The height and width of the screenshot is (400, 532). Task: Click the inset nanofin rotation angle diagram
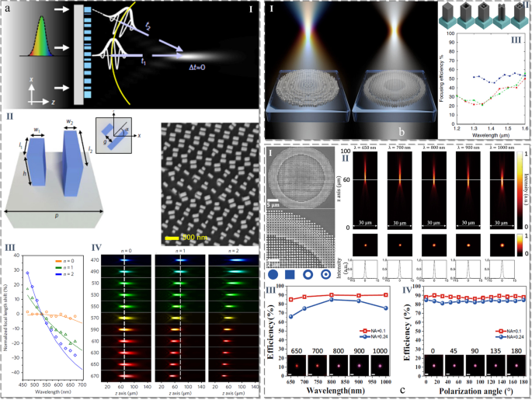pyautogui.click(x=114, y=135)
